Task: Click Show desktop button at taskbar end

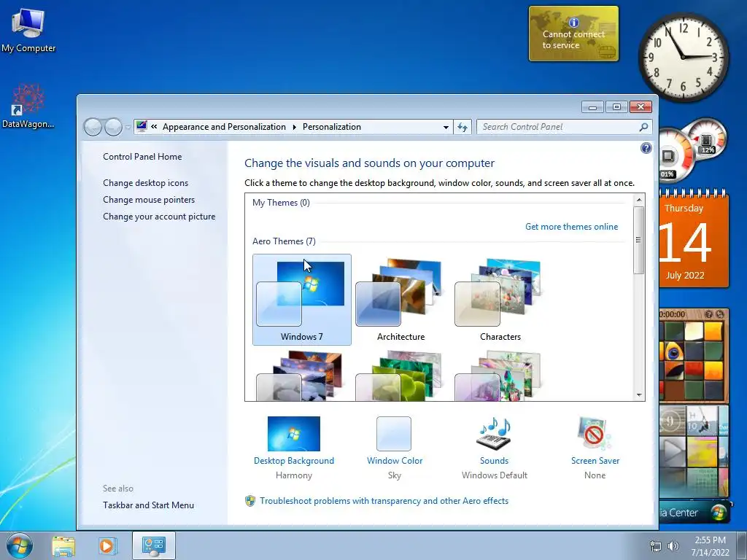Action: click(x=742, y=545)
